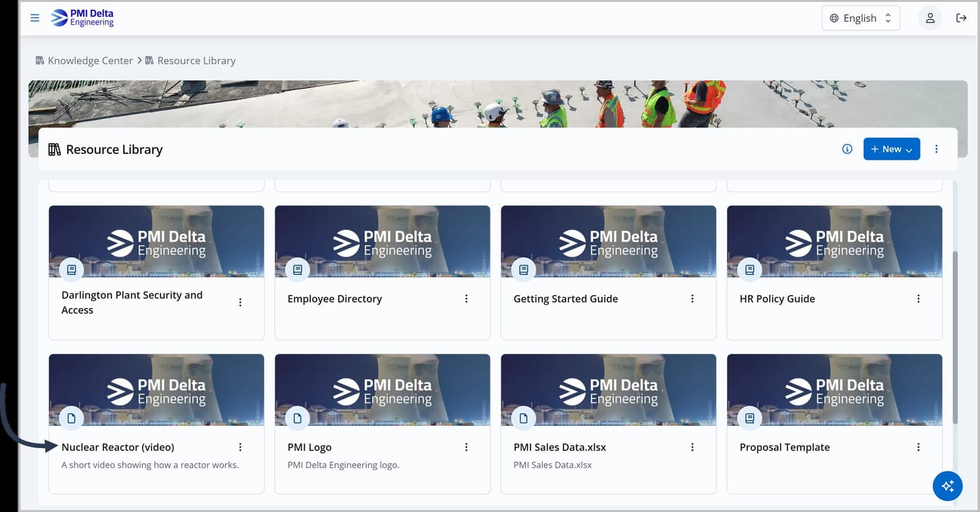This screenshot has height=512, width=980.
Task: Open the Getting Started Guide title
Action: pos(566,298)
